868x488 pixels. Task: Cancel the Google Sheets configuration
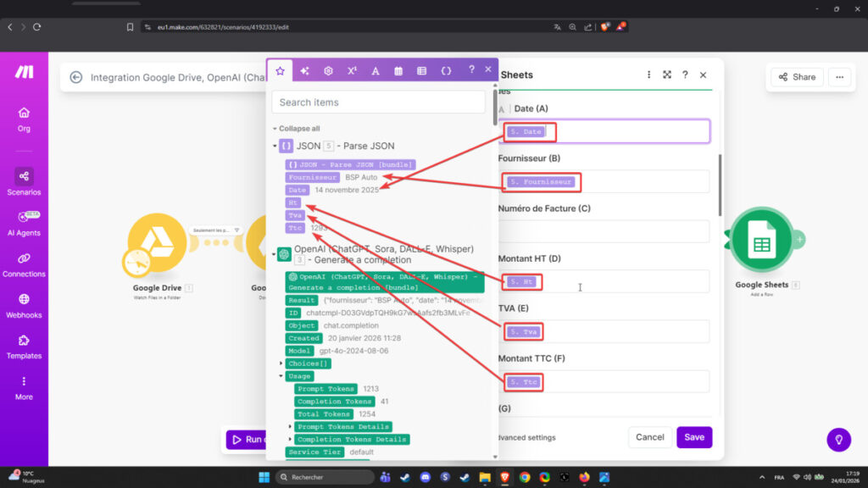pyautogui.click(x=649, y=437)
